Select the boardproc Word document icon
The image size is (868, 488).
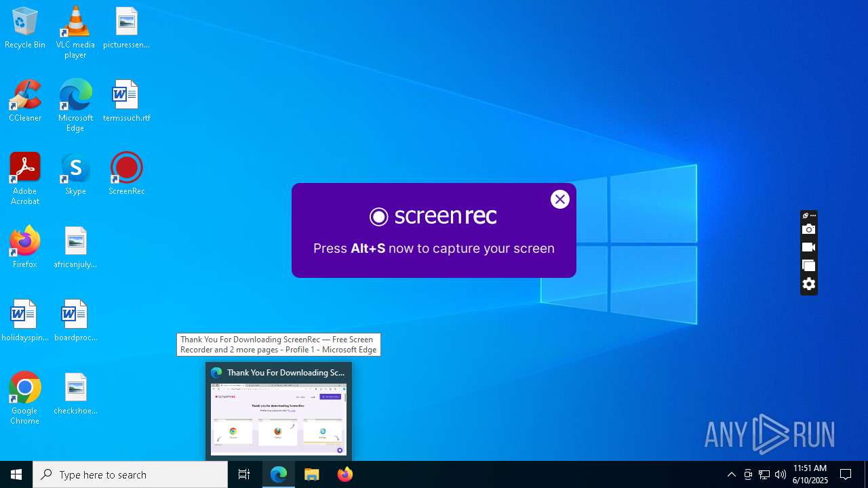(75, 321)
